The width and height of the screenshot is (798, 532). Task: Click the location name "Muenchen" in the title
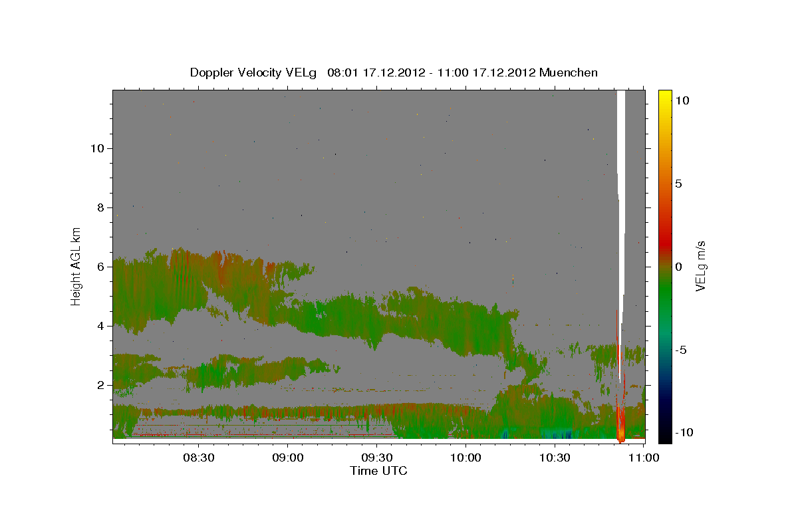pyautogui.click(x=569, y=72)
